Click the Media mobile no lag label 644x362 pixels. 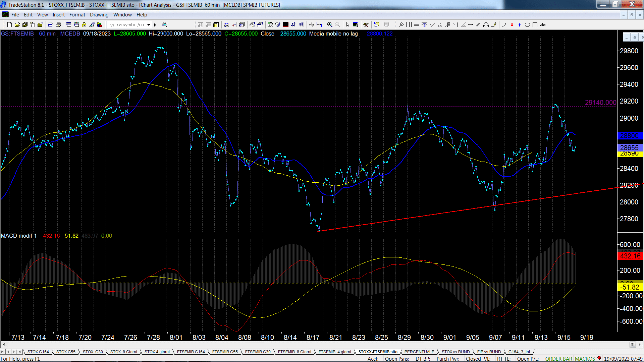(x=333, y=34)
